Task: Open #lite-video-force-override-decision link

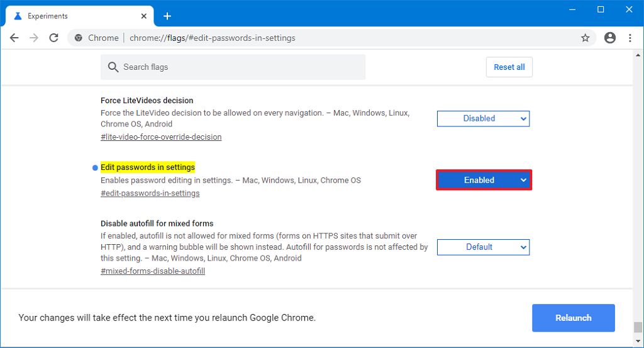Action: (x=161, y=137)
